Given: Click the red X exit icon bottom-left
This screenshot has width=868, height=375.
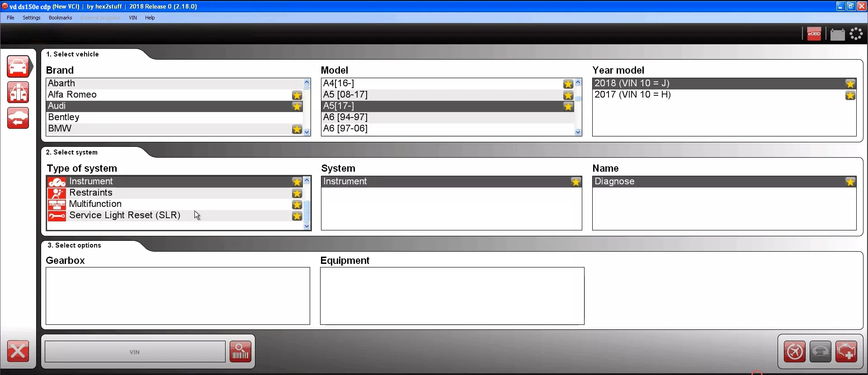Looking at the screenshot, I should (18, 352).
